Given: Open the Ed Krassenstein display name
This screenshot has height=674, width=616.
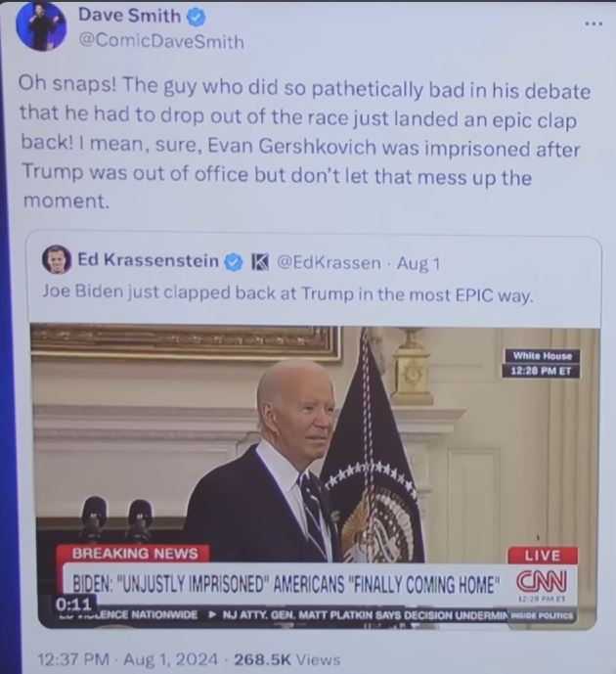Looking at the screenshot, I should (x=148, y=260).
